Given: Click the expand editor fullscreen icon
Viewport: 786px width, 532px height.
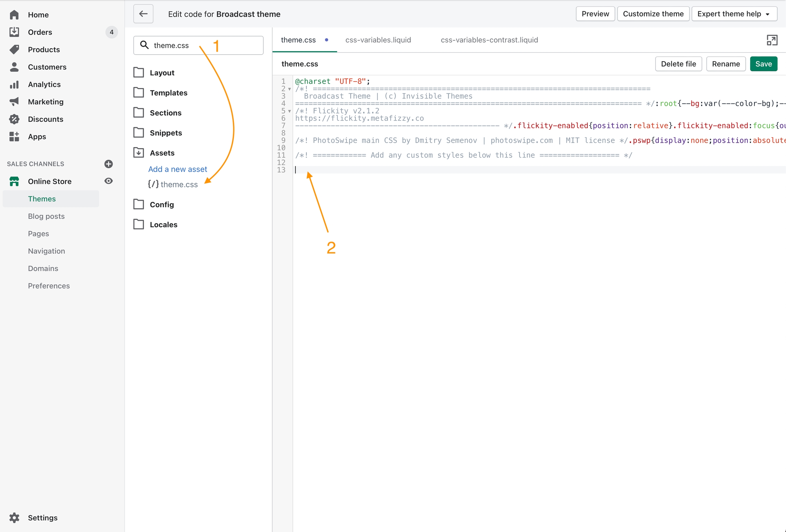Looking at the screenshot, I should point(772,40).
